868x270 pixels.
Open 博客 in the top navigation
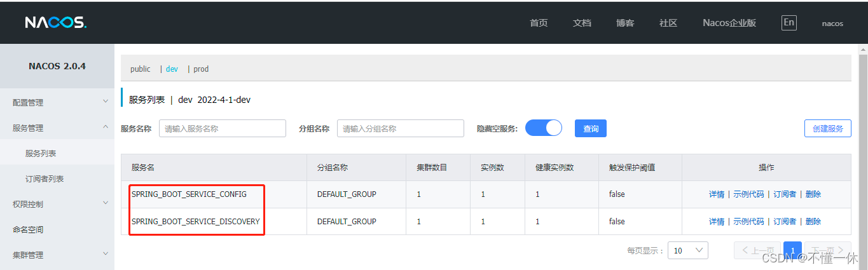pyautogui.click(x=625, y=23)
